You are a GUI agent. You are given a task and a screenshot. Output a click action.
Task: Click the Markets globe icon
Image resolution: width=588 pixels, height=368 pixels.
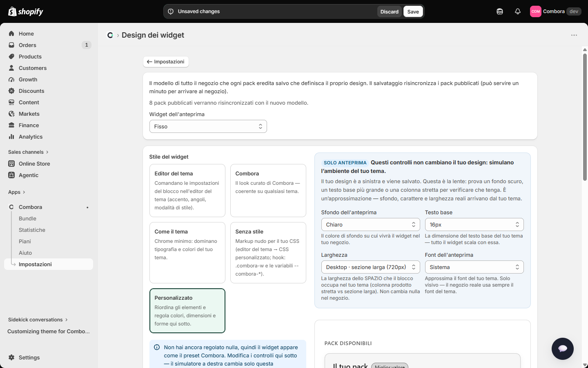coord(11,114)
